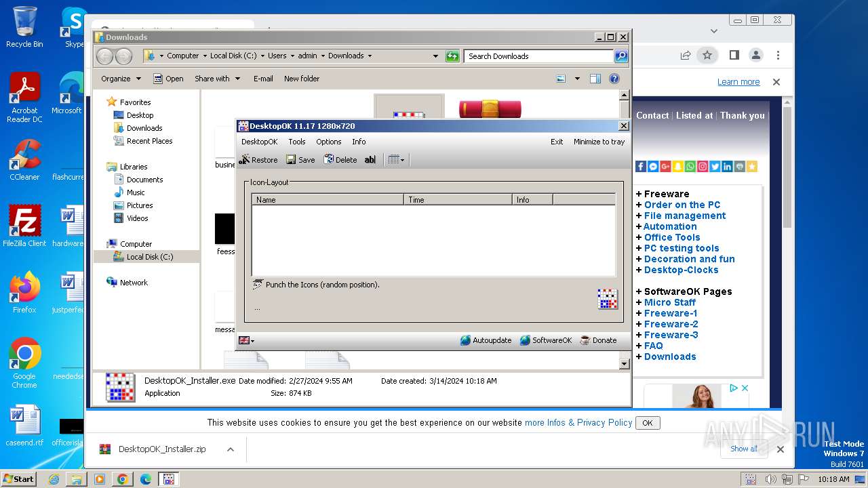
Task: Click Delete in the DesktopOK toolbar
Action: 340,160
